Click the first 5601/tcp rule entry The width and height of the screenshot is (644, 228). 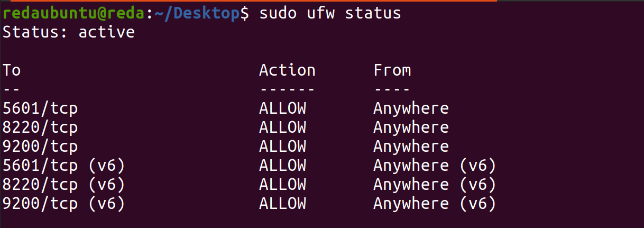pyautogui.click(x=40, y=108)
